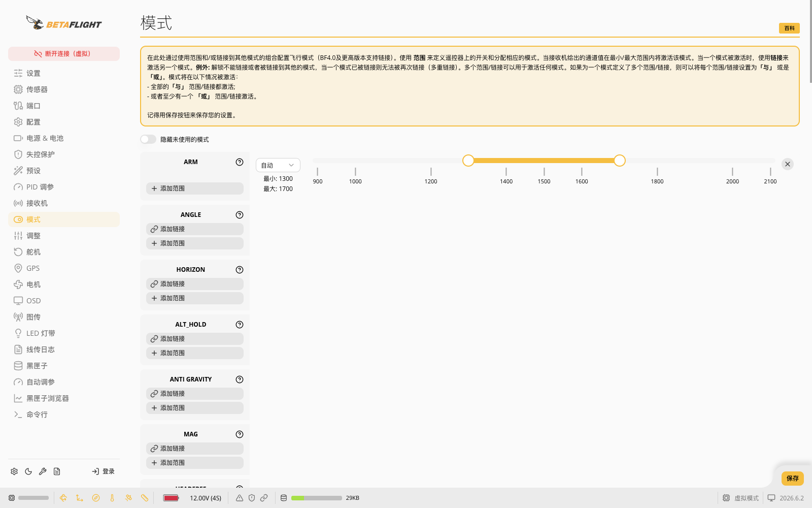Click 登录 login link
The image size is (812, 508).
tap(103, 471)
